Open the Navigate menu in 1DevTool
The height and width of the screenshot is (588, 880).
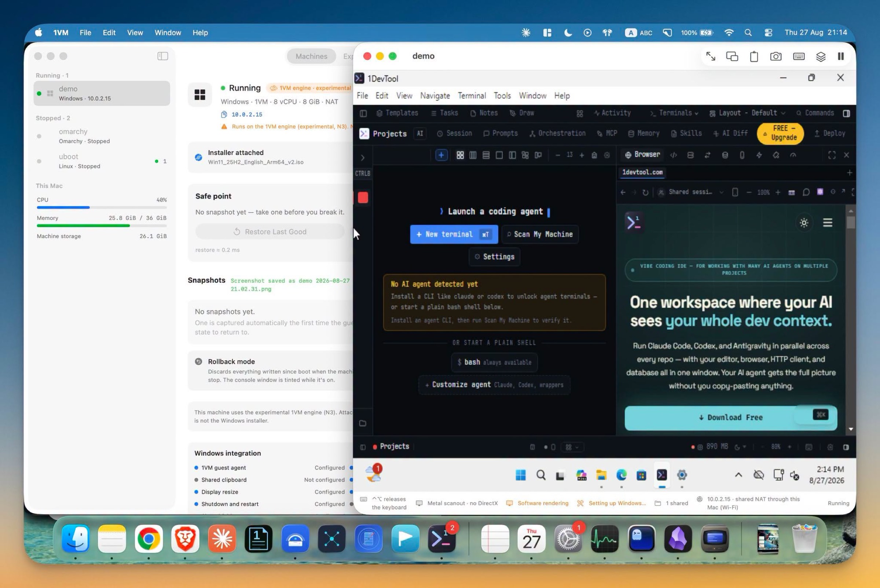[435, 96]
